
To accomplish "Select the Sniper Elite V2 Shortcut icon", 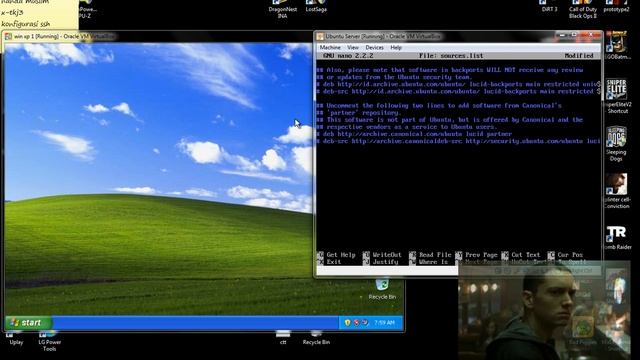I will click(x=617, y=96).
